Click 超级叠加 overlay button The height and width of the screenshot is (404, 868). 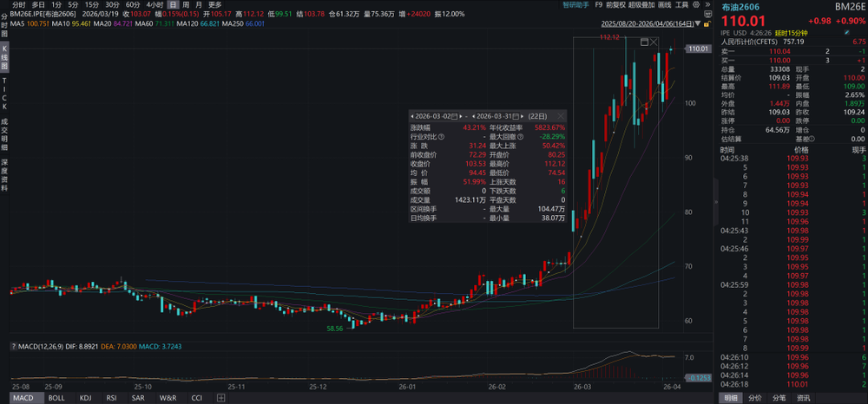642,4
